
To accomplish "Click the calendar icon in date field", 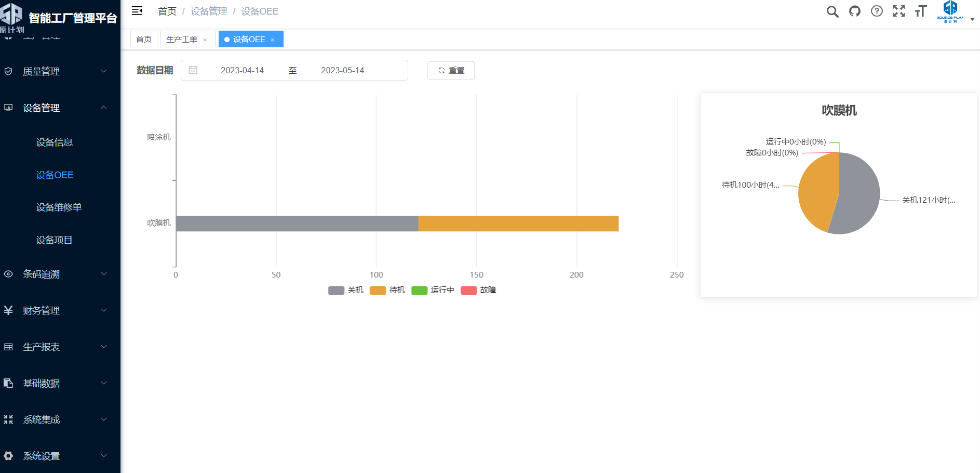I will tap(193, 70).
